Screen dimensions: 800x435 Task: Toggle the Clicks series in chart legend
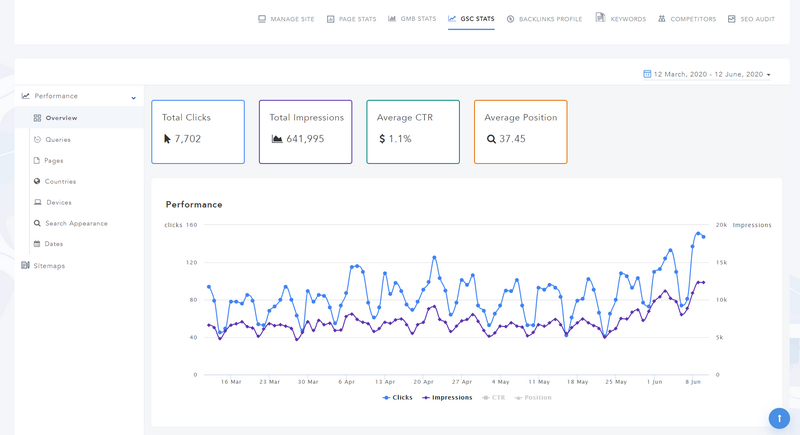click(397, 397)
